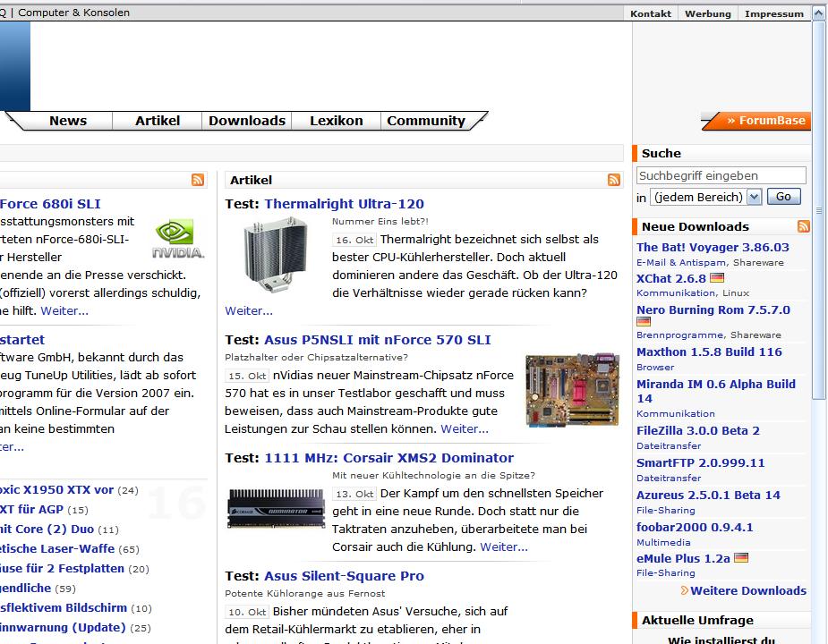Open SmartFTP 2.0.999.11 download

click(x=700, y=463)
